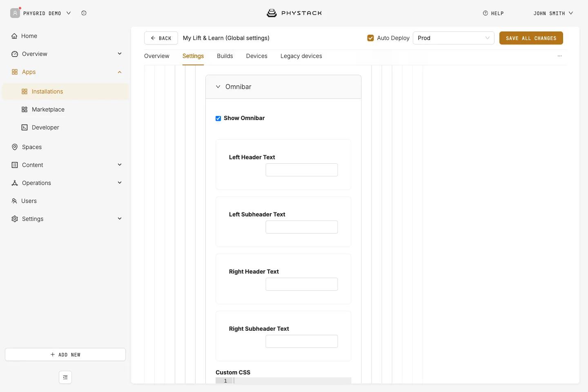The height and width of the screenshot is (392, 588).
Task: Click the Left Subheader Text input field
Action: pos(302,227)
